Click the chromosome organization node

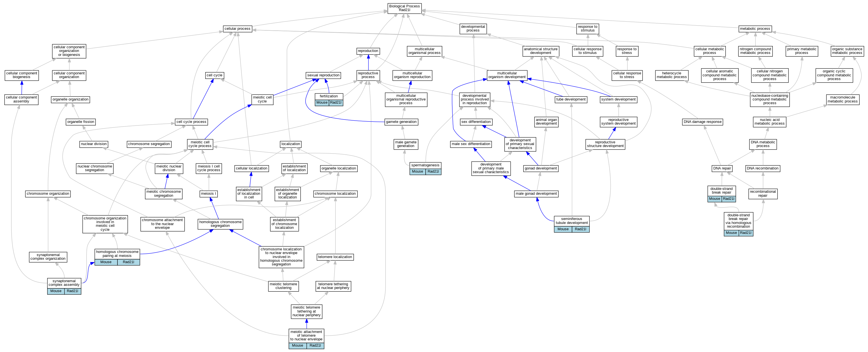click(x=48, y=194)
